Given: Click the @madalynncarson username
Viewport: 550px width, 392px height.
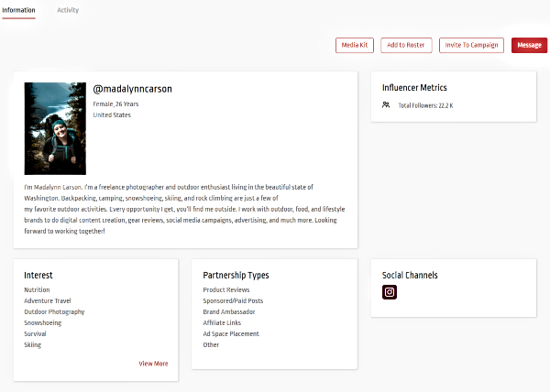Looking at the screenshot, I should (133, 89).
